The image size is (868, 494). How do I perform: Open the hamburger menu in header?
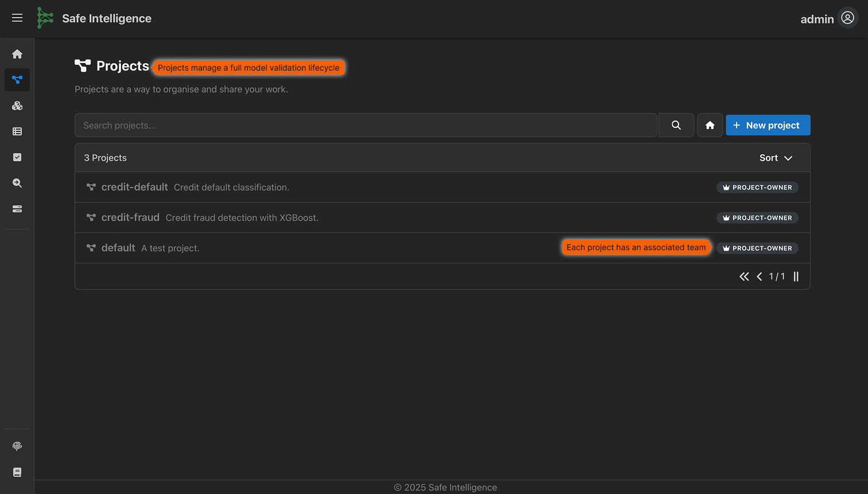pyautogui.click(x=17, y=18)
